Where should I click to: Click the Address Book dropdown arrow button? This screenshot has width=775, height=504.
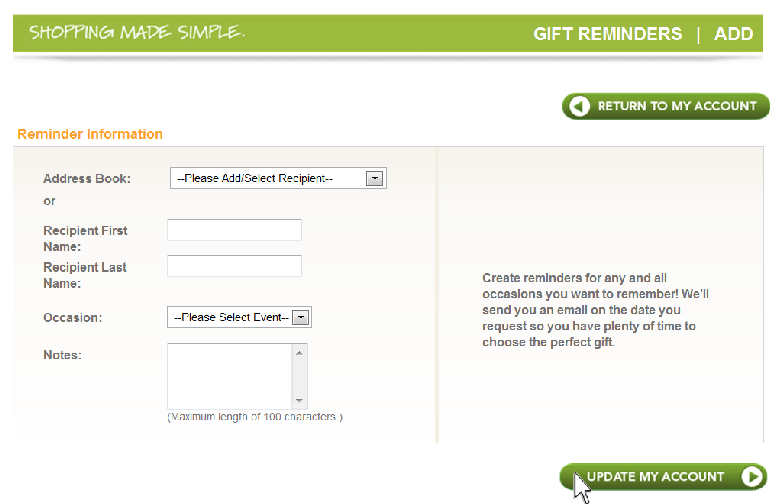[375, 178]
